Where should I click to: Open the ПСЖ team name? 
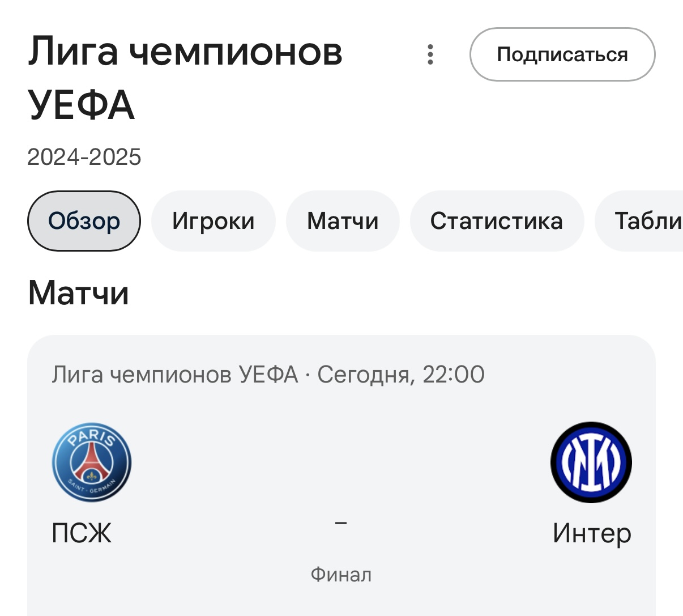click(x=82, y=533)
